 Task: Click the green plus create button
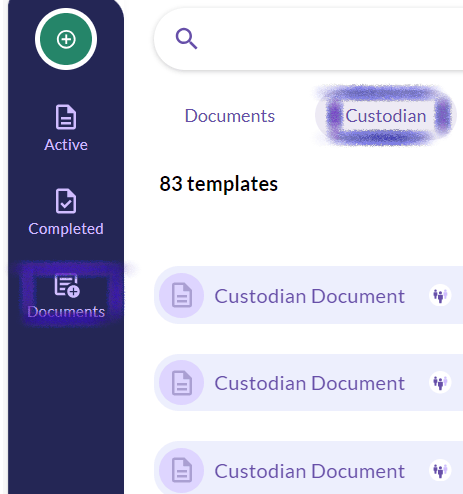click(66, 39)
